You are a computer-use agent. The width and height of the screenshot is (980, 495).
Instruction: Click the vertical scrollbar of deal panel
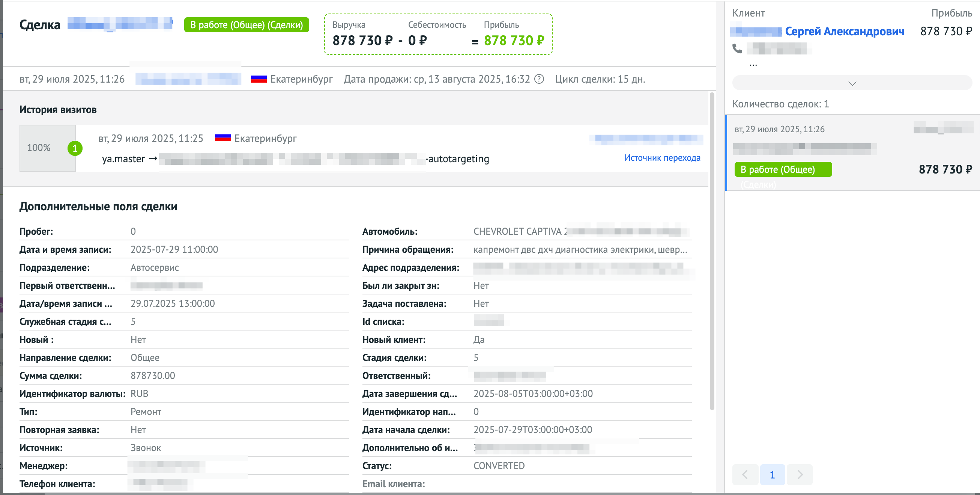pos(712,251)
